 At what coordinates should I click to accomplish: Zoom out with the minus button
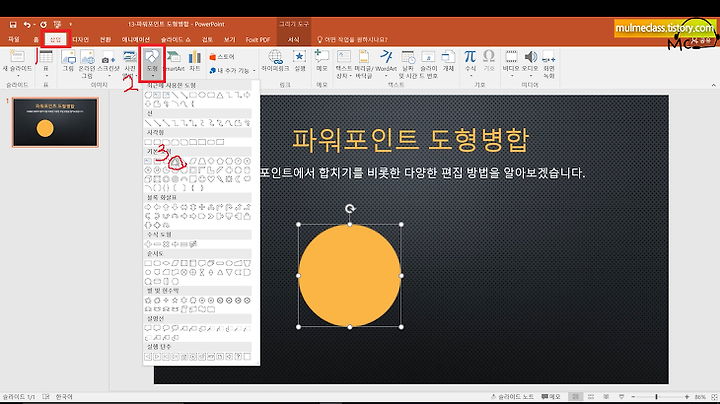[x=633, y=397]
